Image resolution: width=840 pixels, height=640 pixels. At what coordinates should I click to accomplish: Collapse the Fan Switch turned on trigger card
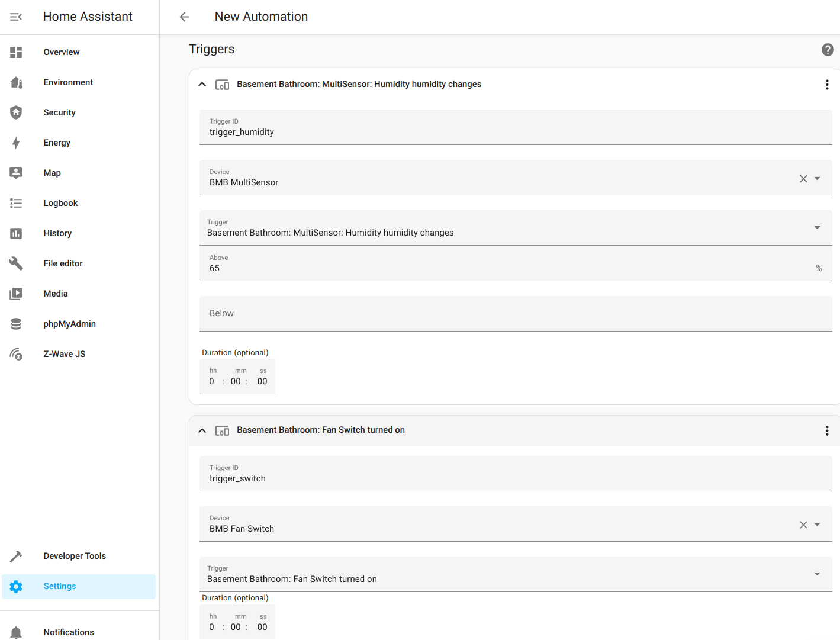(202, 430)
